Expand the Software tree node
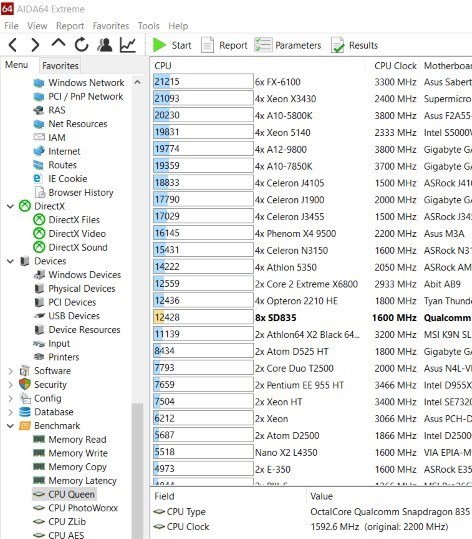472x539 pixels. click(11, 371)
